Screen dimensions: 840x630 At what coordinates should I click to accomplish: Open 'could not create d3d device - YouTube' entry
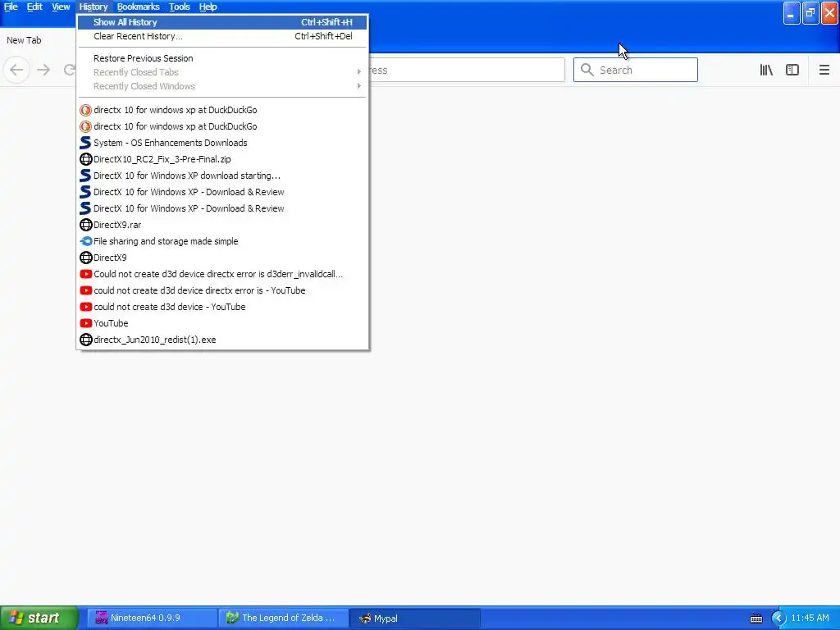tap(222, 308)
